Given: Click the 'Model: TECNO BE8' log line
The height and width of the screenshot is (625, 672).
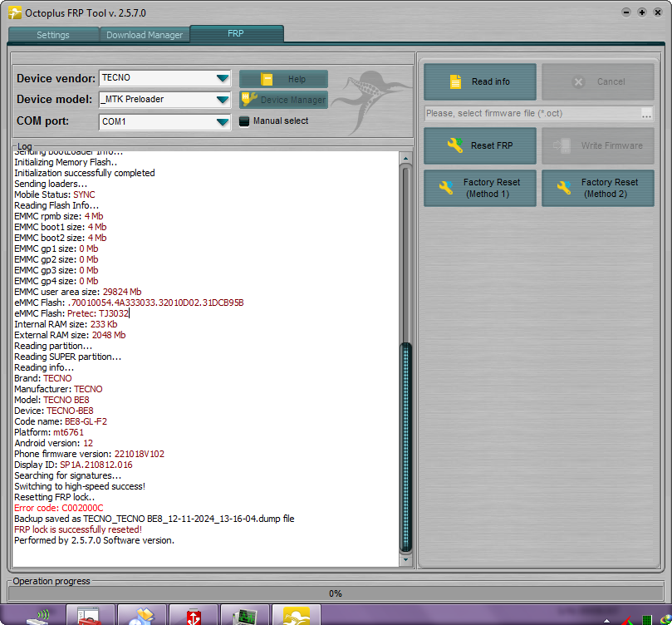Looking at the screenshot, I should pos(52,400).
